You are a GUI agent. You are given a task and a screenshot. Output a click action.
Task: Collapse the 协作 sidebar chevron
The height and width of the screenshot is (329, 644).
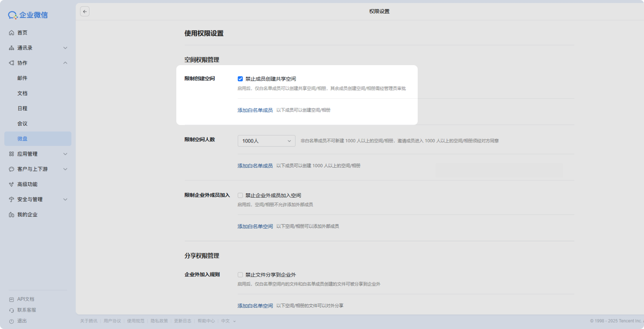click(65, 63)
